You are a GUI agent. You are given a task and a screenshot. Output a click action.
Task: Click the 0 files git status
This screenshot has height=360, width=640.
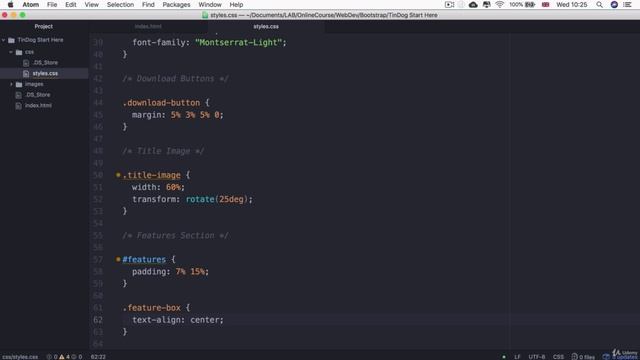tap(583, 357)
